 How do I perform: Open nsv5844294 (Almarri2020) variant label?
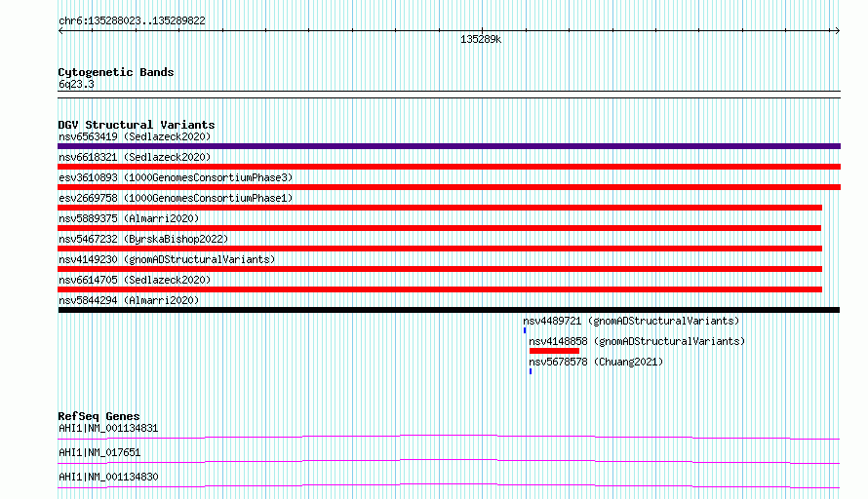(x=129, y=300)
